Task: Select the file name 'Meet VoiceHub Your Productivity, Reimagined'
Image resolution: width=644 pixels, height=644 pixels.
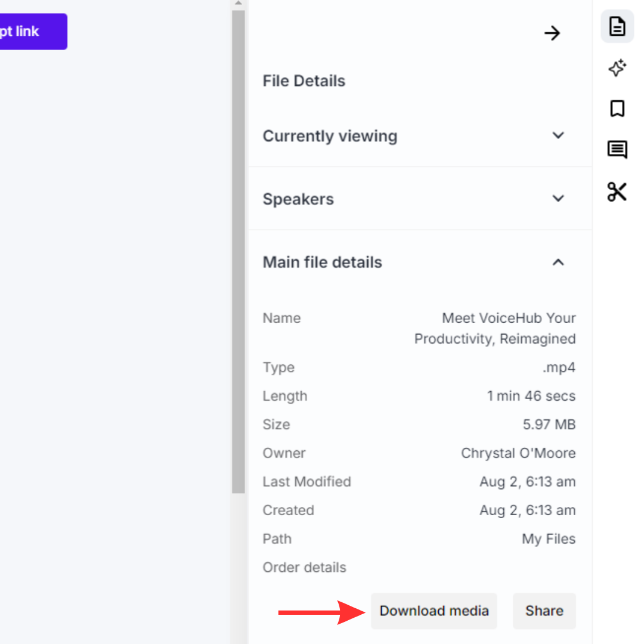Action: [494, 328]
